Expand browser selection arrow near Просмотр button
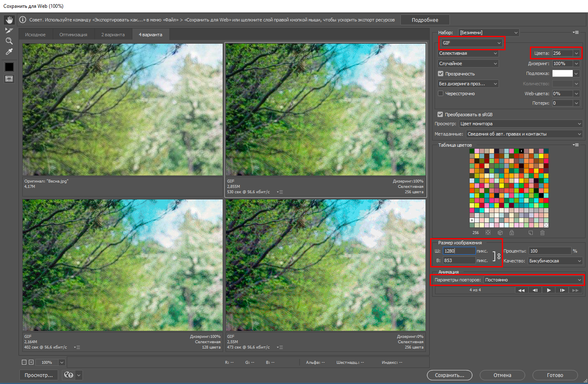The image size is (588, 384). (78, 375)
